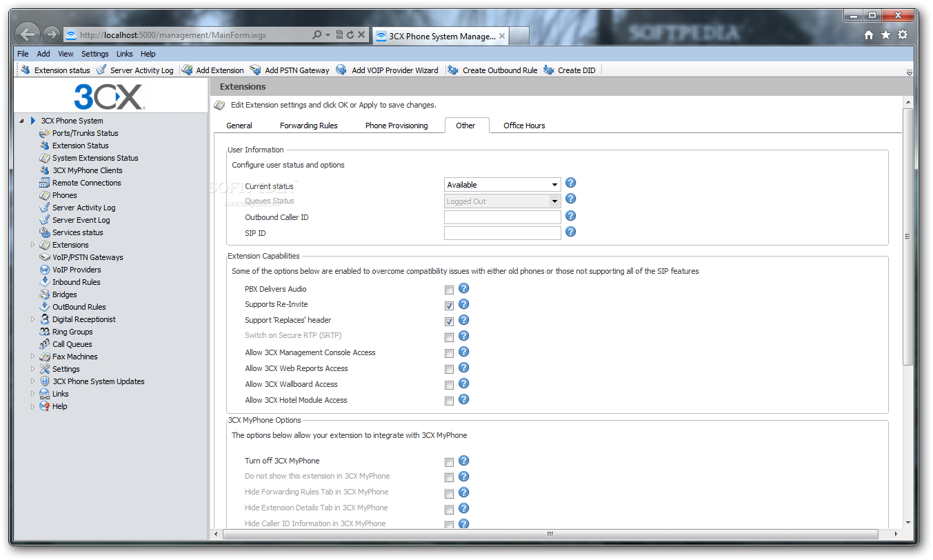Viewport: 933px width, 560px height.
Task: Expand Links tree node
Action: point(32,394)
